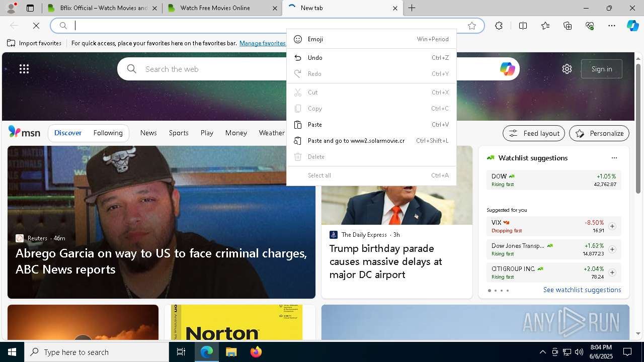Open the network tray icon
The width and height of the screenshot is (644, 362).
[567, 352]
